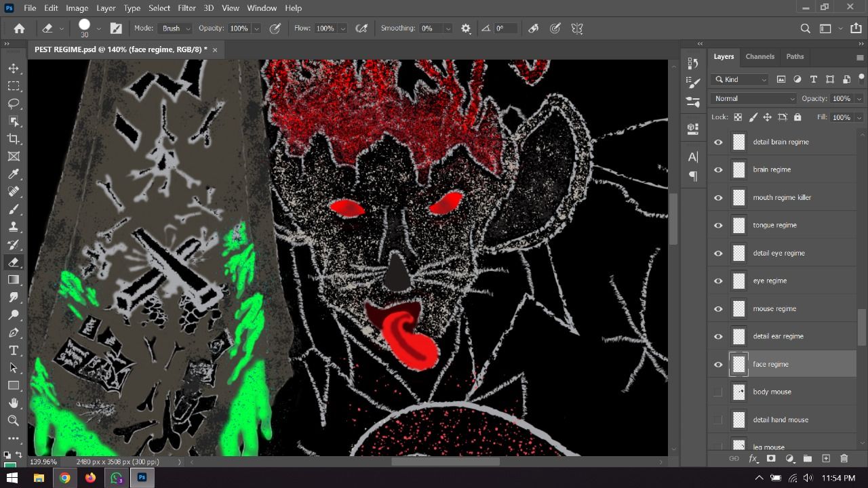Select the Hand tool

[14, 403]
